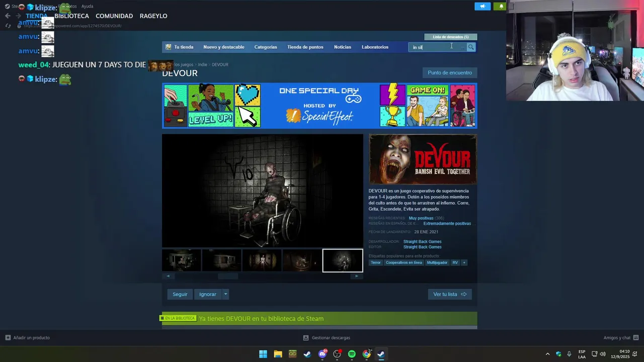
Task: Select the second screenshot thumbnail
Action: pos(222,260)
